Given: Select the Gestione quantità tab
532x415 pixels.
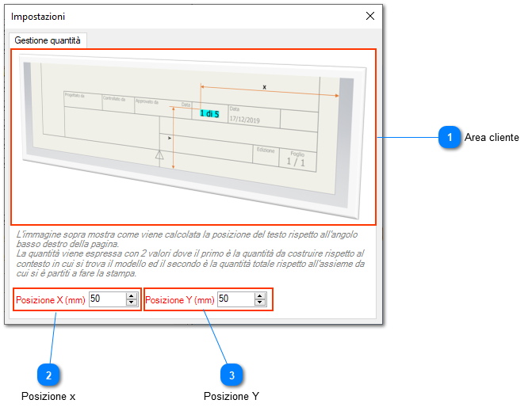Looking at the screenshot, I should (x=48, y=40).
